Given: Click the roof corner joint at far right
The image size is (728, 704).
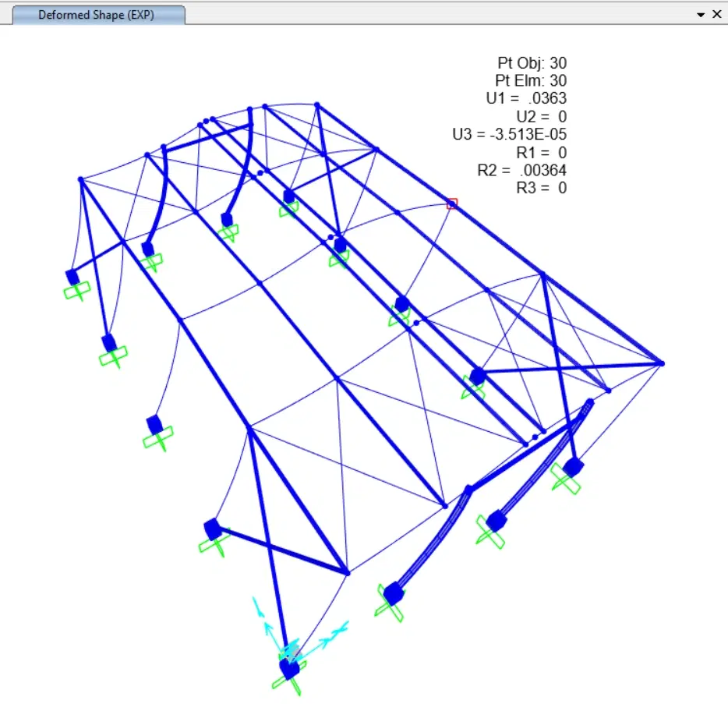Looking at the screenshot, I should pyautogui.click(x=662, y=363).
